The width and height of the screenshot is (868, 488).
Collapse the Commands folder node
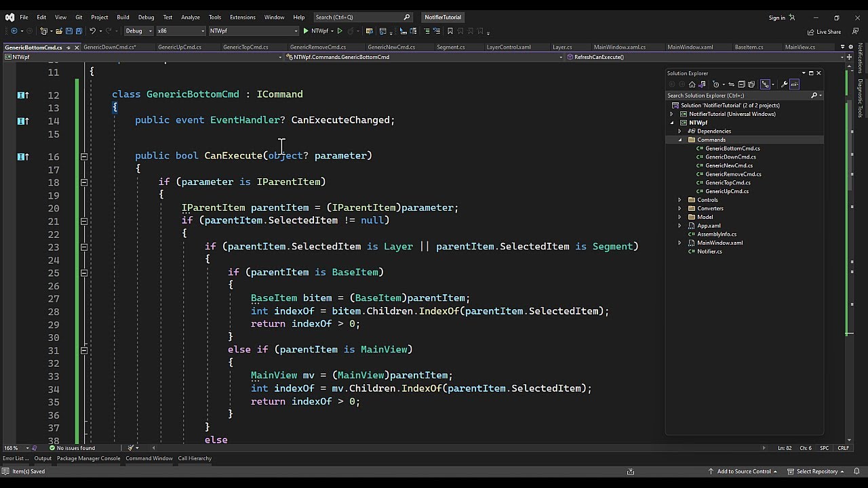point(680,140)
